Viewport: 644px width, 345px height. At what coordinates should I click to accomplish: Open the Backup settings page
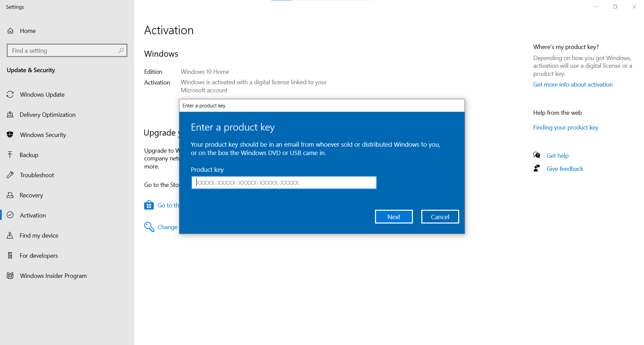[67, 155]
